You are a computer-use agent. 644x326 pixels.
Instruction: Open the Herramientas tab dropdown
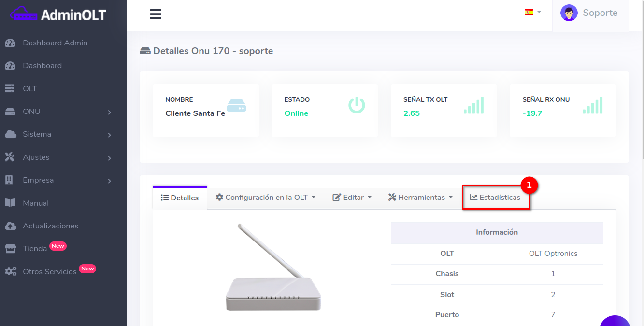click(420, 198)
